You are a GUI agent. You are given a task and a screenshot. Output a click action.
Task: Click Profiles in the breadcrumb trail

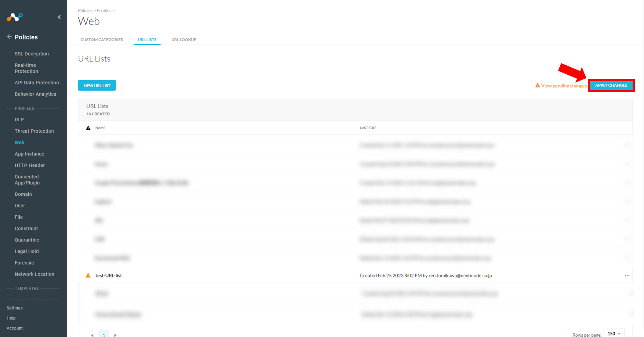point(104,10)
